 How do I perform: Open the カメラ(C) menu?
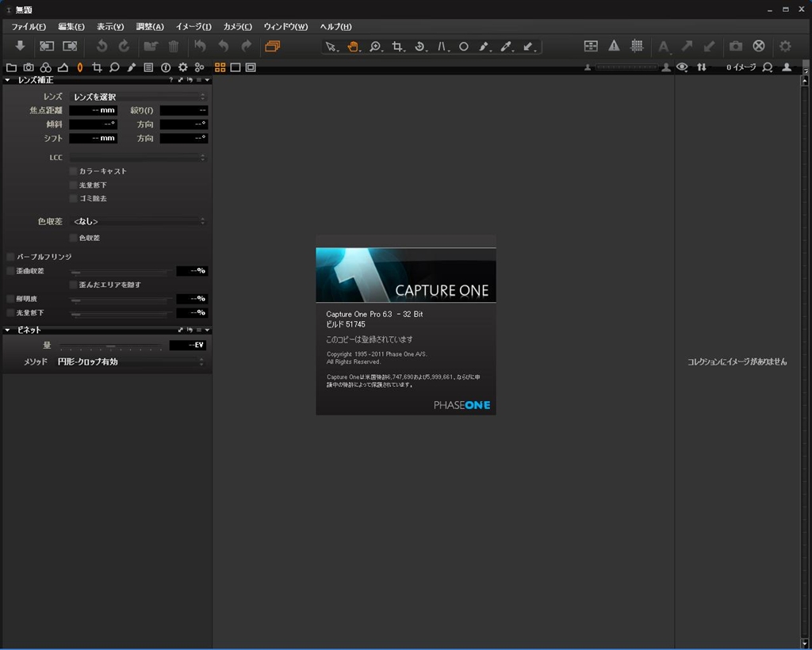[x=238, y=27]
